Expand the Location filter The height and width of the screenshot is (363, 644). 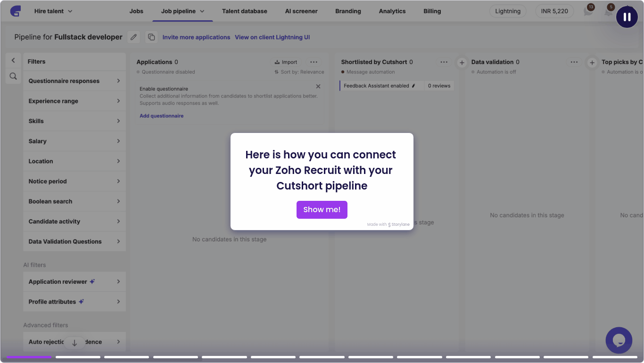(74, 161)
